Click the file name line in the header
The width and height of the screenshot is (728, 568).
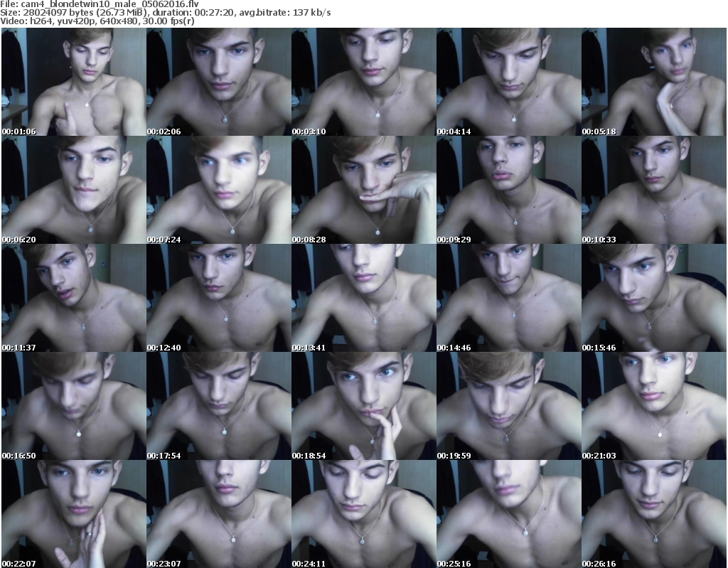click(100, 4)
